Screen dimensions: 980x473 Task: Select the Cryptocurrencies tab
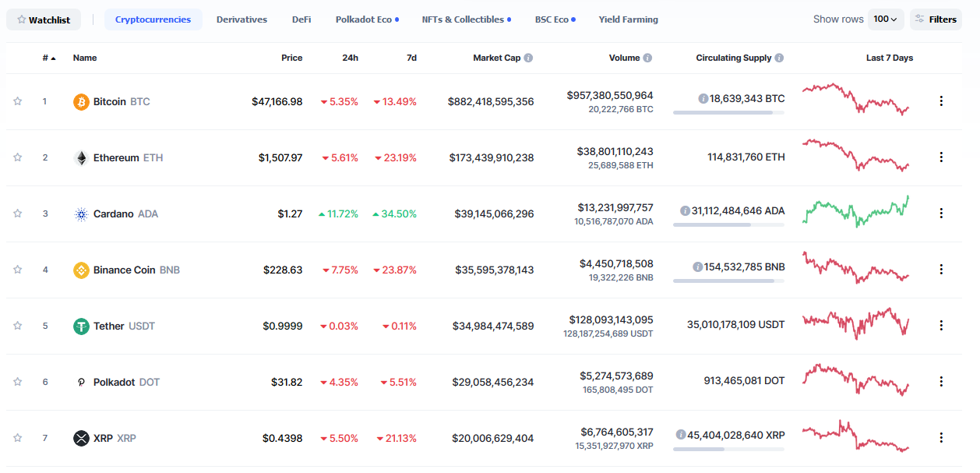[x=153, y=19]
